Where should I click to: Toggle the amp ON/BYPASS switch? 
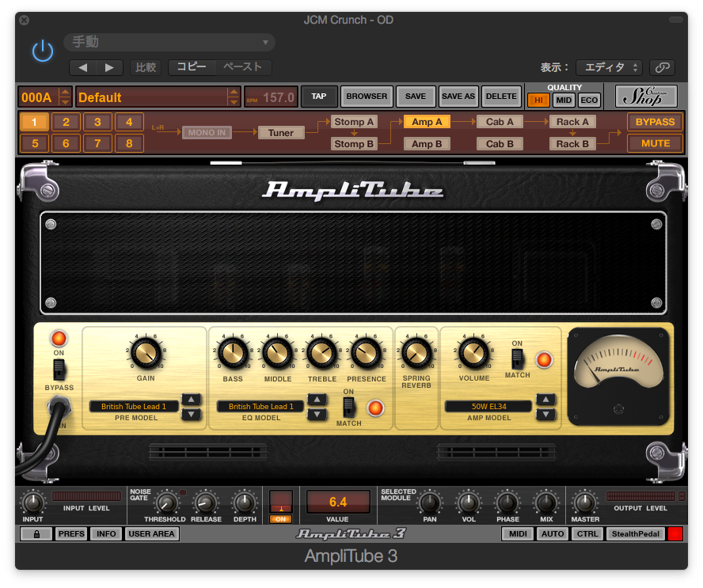pyautogui.click(x=59, y=370)
